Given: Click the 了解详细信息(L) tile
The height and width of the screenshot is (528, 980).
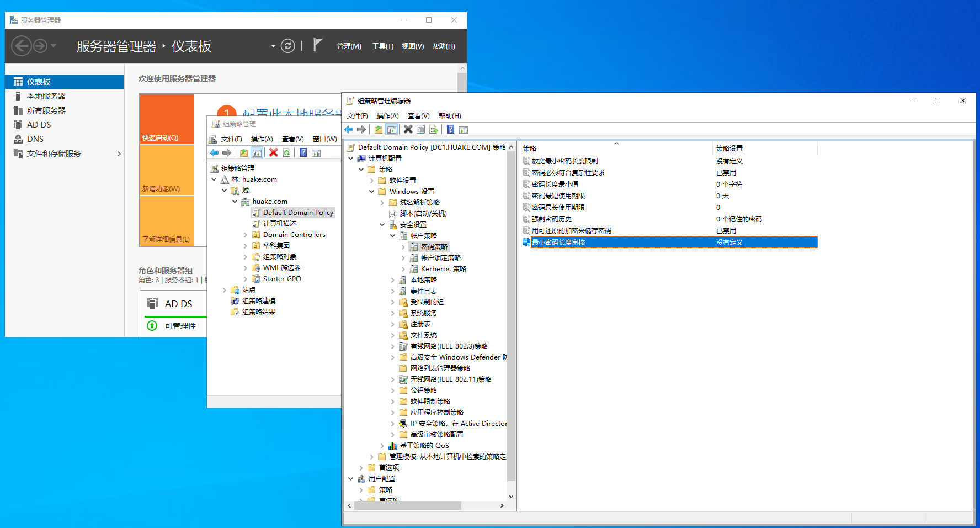Looking at the screenshot, I should [167, 221].
